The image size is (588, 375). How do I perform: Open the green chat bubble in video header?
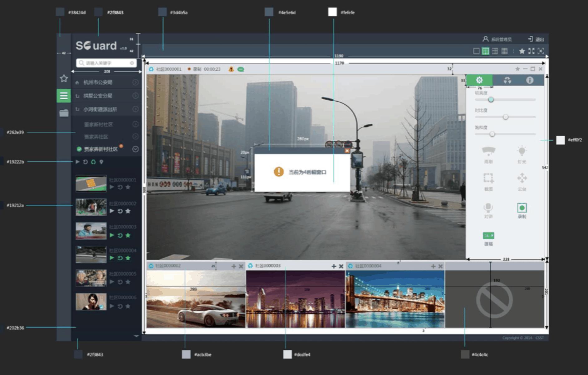pyautogui.click(x=241, y=69)
